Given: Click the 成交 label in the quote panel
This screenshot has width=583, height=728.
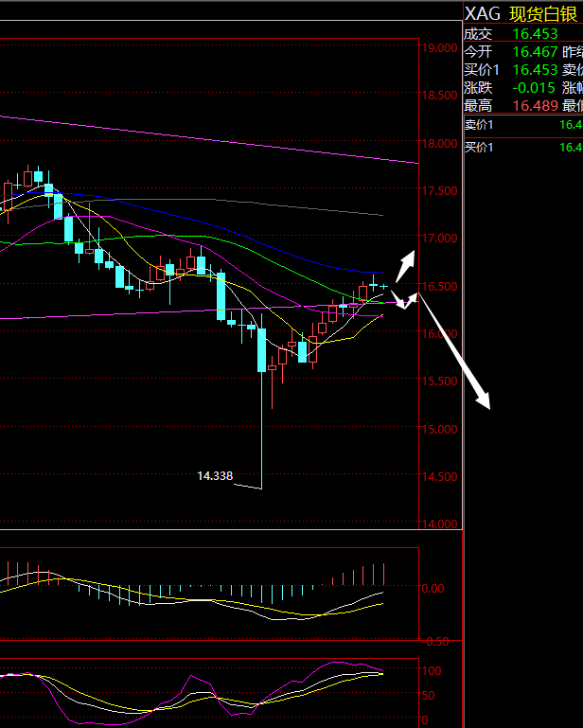Looking at the screenshot, I should pos(478,34).
